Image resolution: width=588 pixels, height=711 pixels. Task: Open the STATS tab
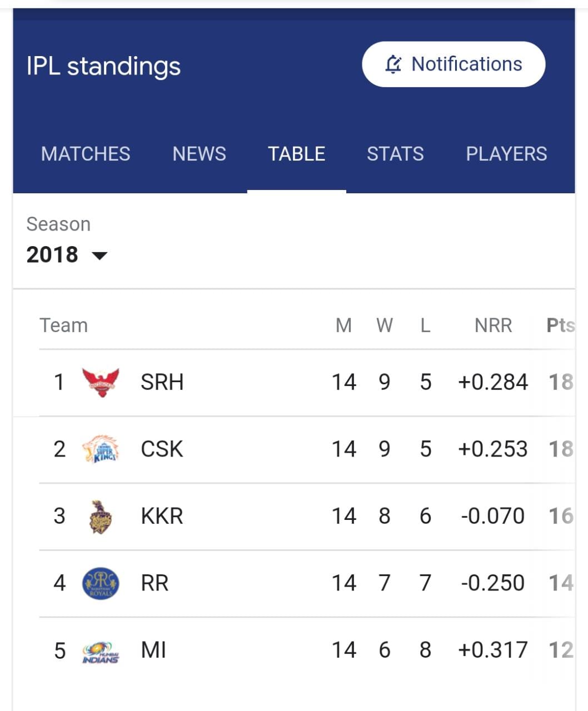395,154
